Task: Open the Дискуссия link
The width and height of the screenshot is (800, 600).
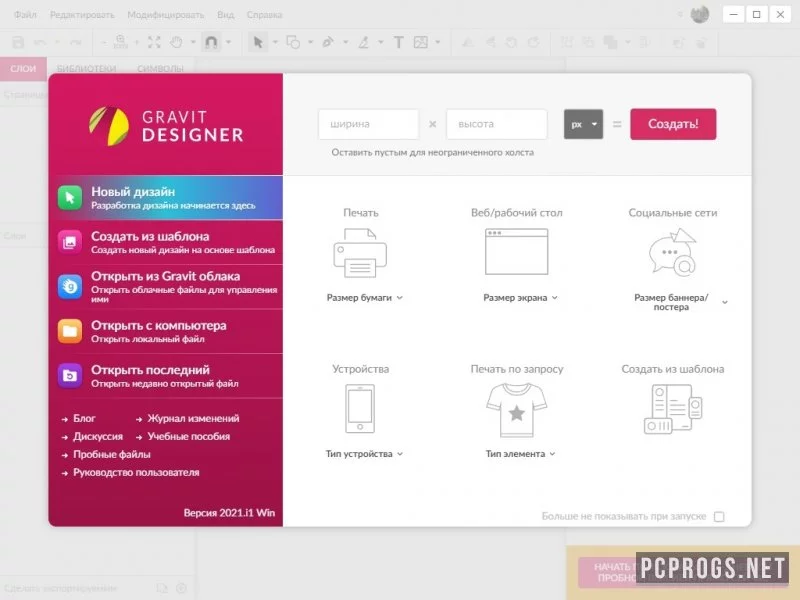Action: coord(98,437)
